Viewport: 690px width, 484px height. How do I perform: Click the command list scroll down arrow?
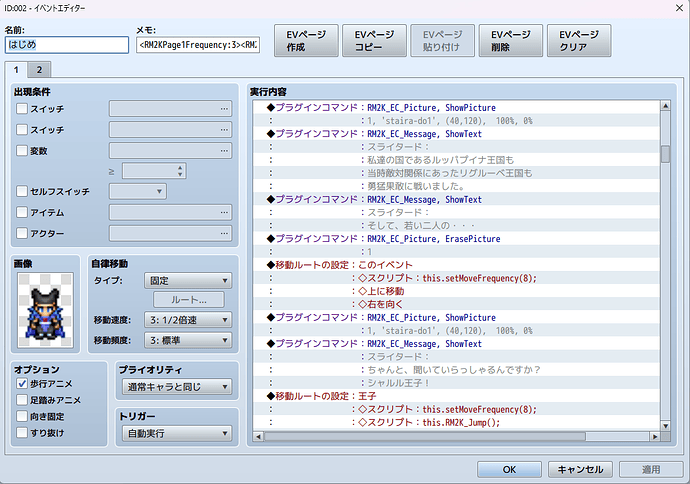tap(665, 425)
